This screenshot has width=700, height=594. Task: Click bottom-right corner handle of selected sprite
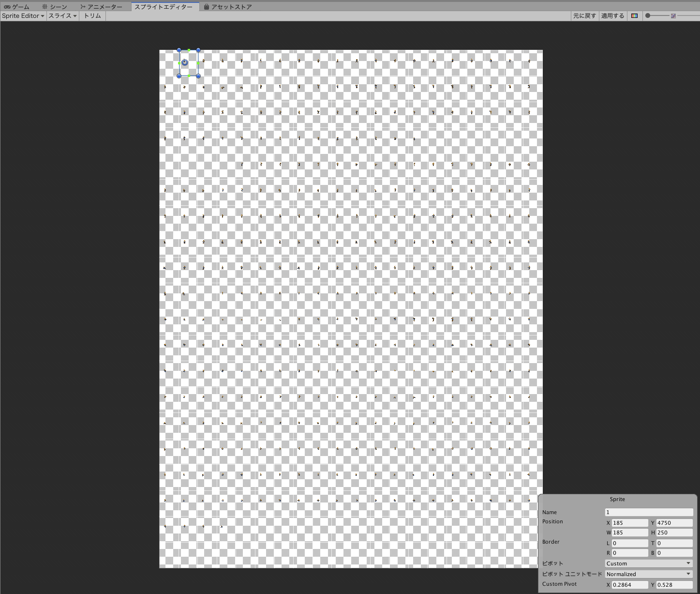point(198,76)
